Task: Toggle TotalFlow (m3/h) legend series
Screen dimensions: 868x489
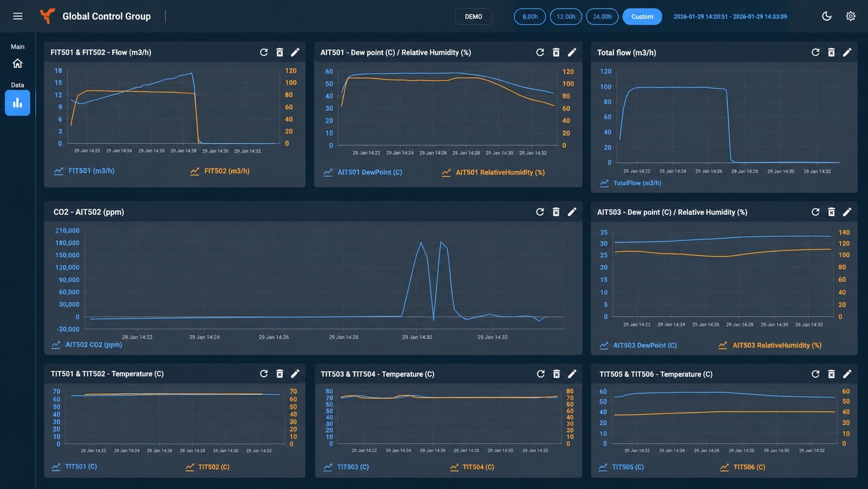Action: (630, 183)
